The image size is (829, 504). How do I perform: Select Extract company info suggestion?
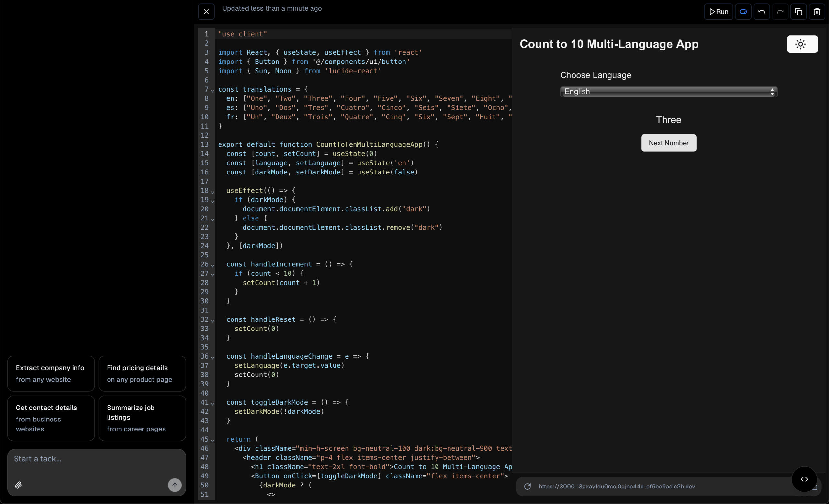coord(51,373)
